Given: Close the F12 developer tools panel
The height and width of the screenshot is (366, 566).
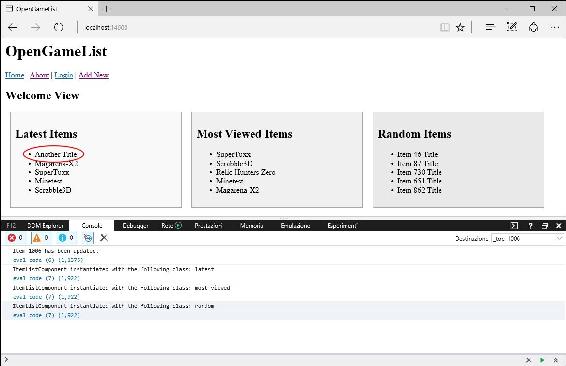Looking at the screenshot, I should pyautogui.click(x=559, y=226).
